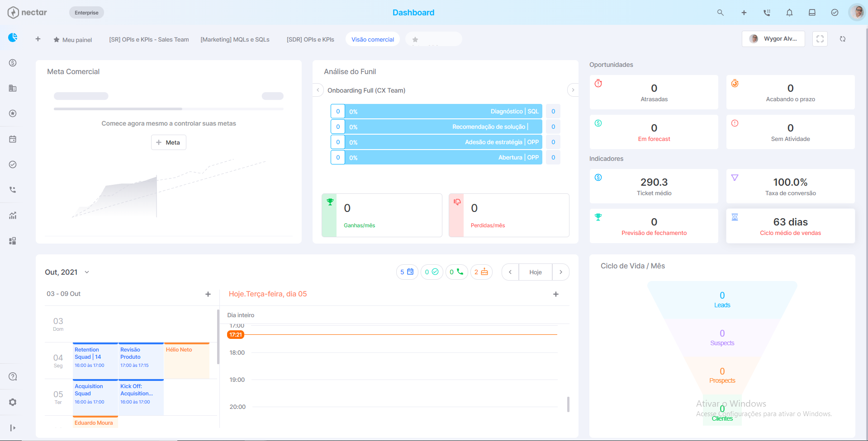Click the Taxa de conversão indicator

tap(791, 186)
